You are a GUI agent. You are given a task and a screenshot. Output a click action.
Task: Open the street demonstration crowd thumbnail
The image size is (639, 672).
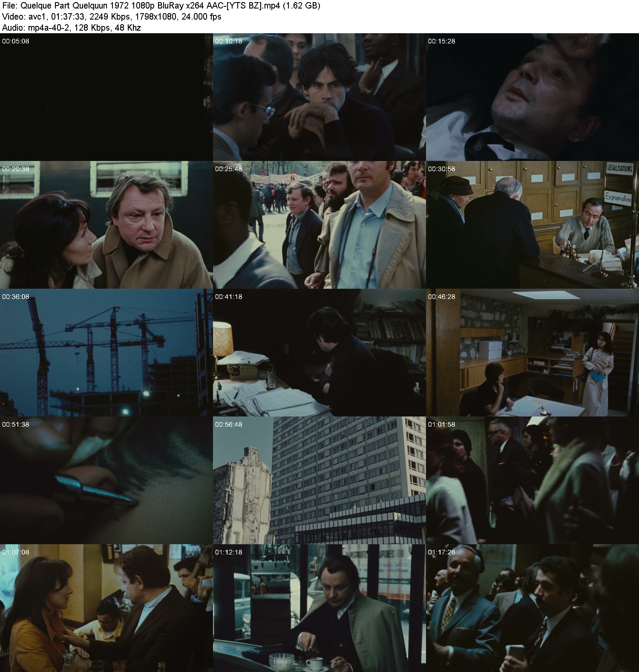319,225
